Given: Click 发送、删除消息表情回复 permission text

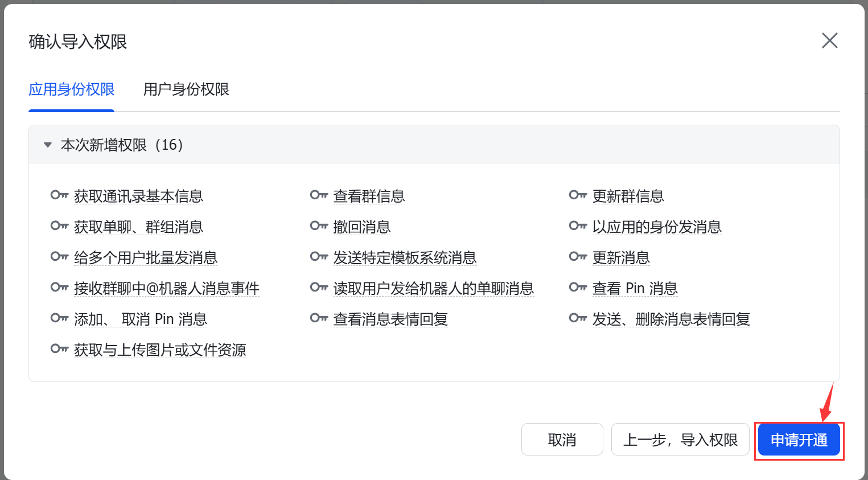Looking at the screenshot, I should click(x=670, y=319).
